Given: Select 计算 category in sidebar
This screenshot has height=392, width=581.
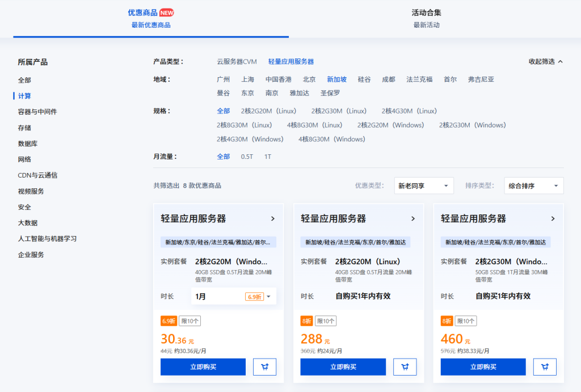Looking at the screenshot, I should [x=24, y=96].
